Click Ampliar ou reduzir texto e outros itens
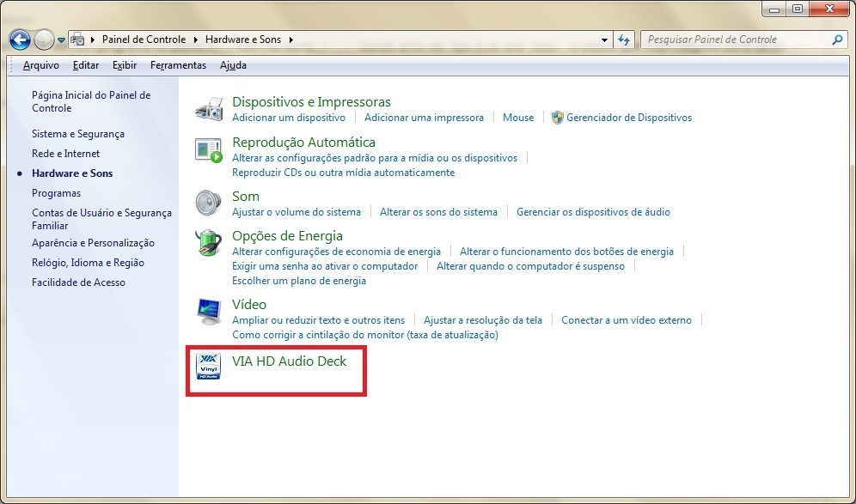The height and width of the screenshot is (504, 856). point(318,320)
